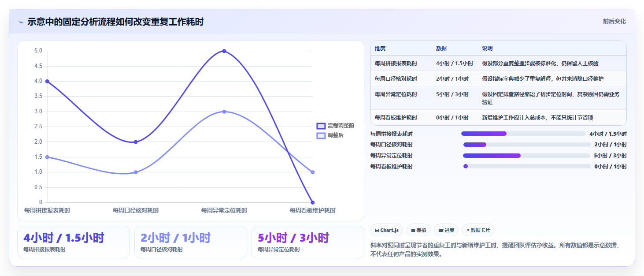
Task: Click the x-axis label 每周拼接报表耗时
Action: tap(47, 211)
